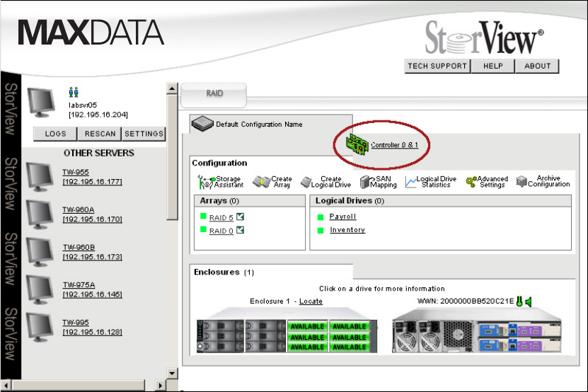This screenshot has height=392, width=588.
Task: Click the Controller 0 & 1 board icon
Action: 357,144
